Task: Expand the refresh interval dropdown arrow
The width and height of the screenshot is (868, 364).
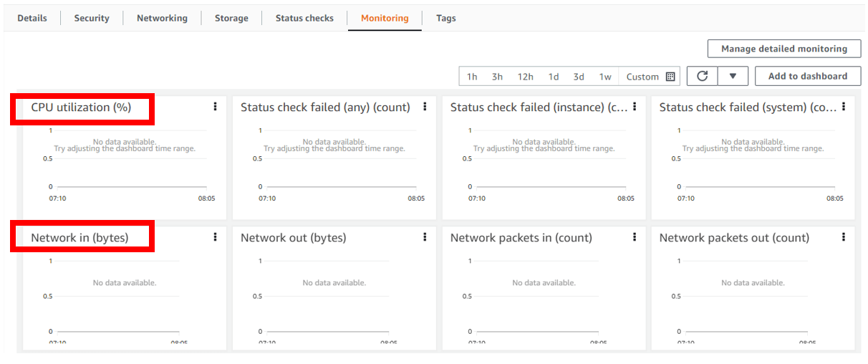Action: pos(733,76)
